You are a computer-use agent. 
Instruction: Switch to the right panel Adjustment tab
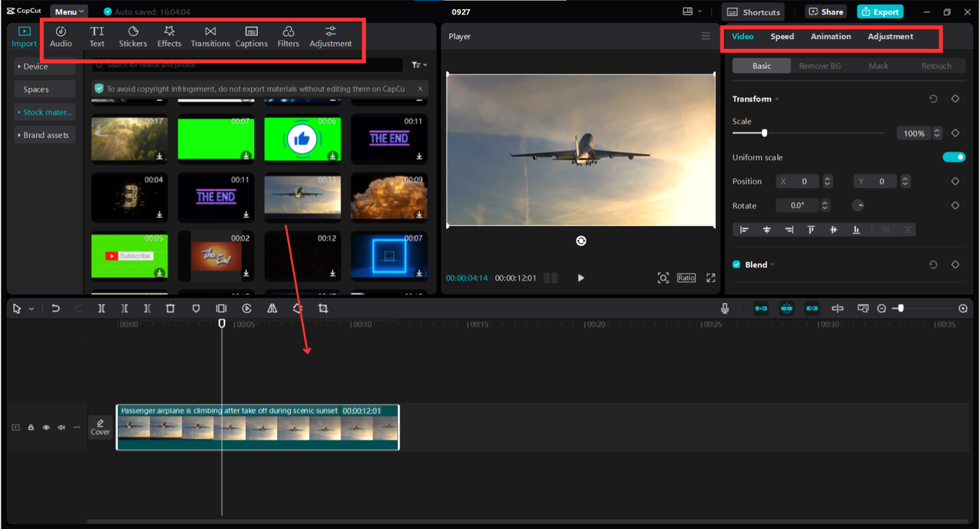point(890,36)
